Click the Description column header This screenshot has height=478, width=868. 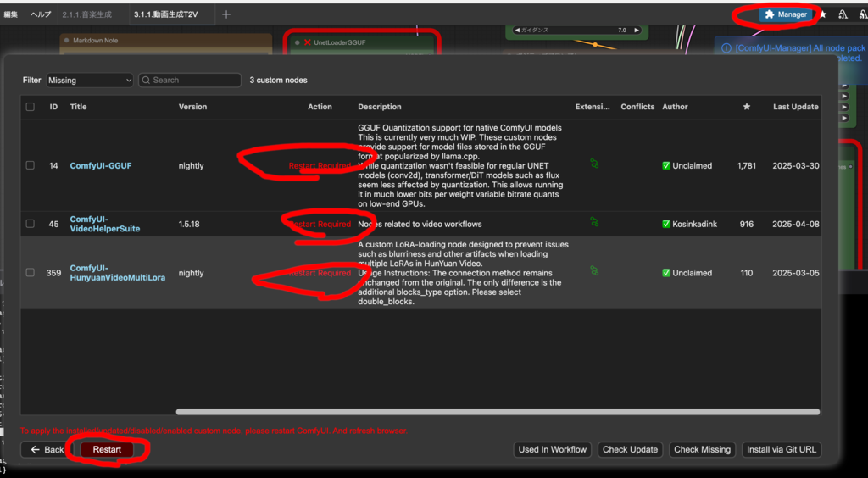click(379, 107)
